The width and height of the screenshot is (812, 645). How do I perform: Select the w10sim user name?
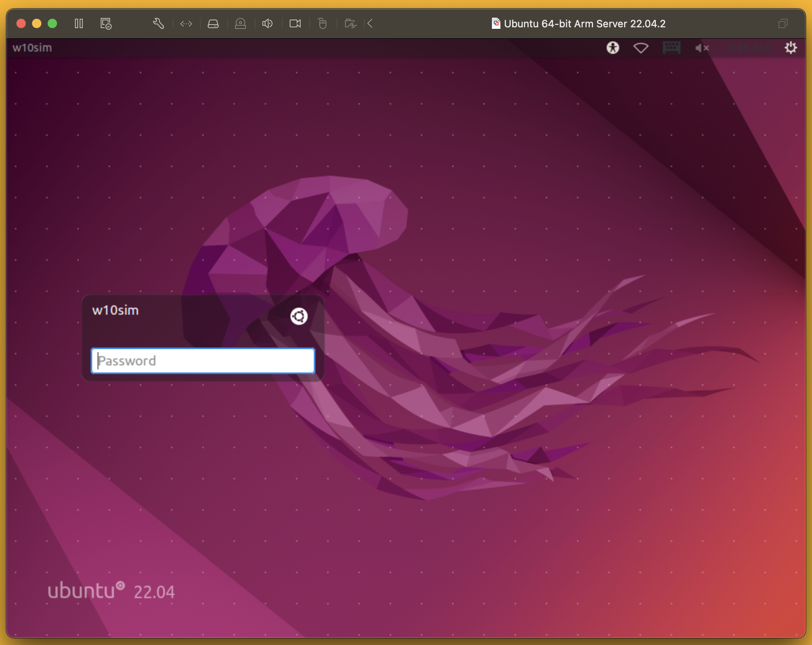[116, 310]
